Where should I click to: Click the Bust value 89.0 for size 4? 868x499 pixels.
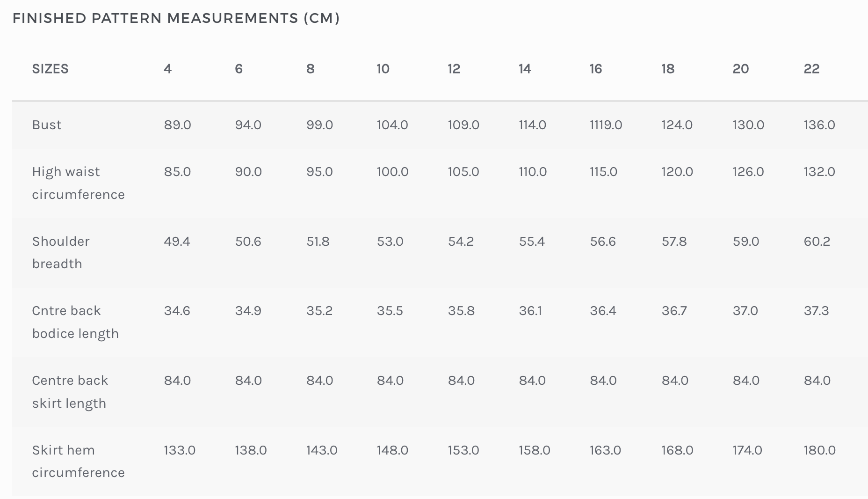coord(177,125)
